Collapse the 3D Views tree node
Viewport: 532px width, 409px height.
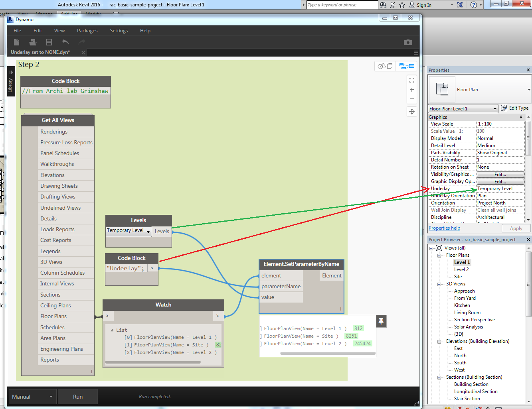tap(439, 284)
